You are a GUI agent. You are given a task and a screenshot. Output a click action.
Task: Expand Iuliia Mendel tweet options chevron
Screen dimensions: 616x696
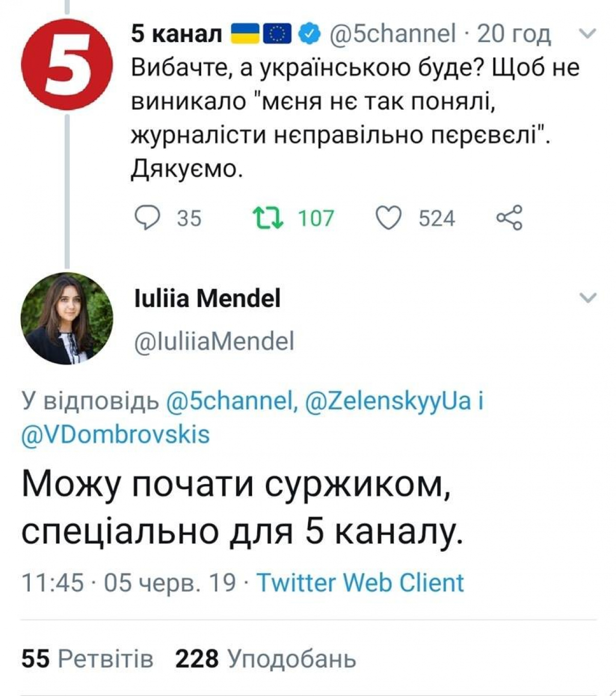[x=588, y=298]
